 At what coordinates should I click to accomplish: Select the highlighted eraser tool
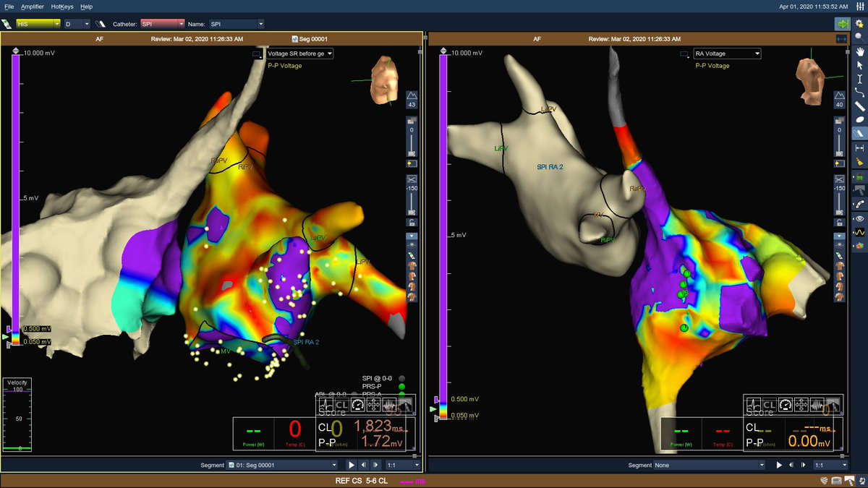pos(860,134)
